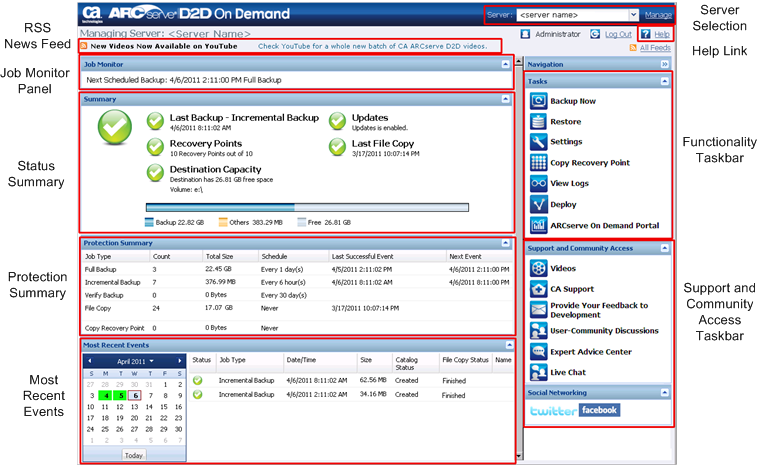Collapse the Navigation sidebar
This screenshot has width=761, height=465.
tap(665, 64)
